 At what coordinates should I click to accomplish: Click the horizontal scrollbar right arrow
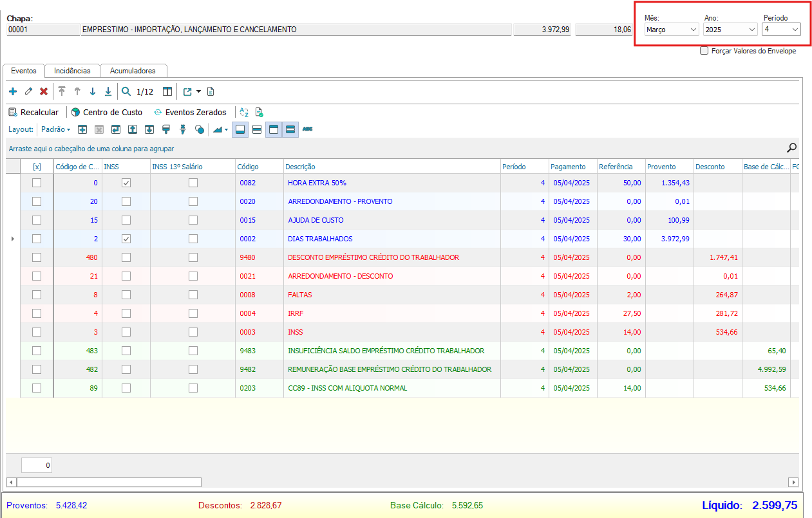pos(793,482)
